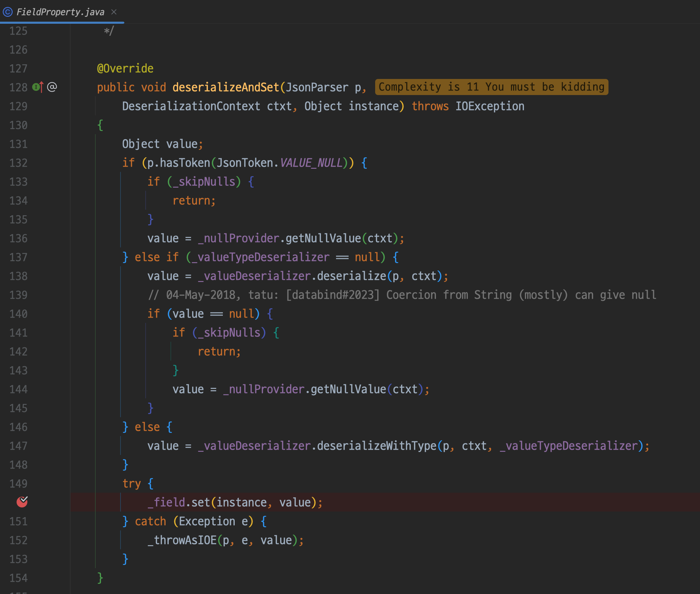Click the _throwAsIOE method call
700x594 pixels.
click(x=182, y=540)
